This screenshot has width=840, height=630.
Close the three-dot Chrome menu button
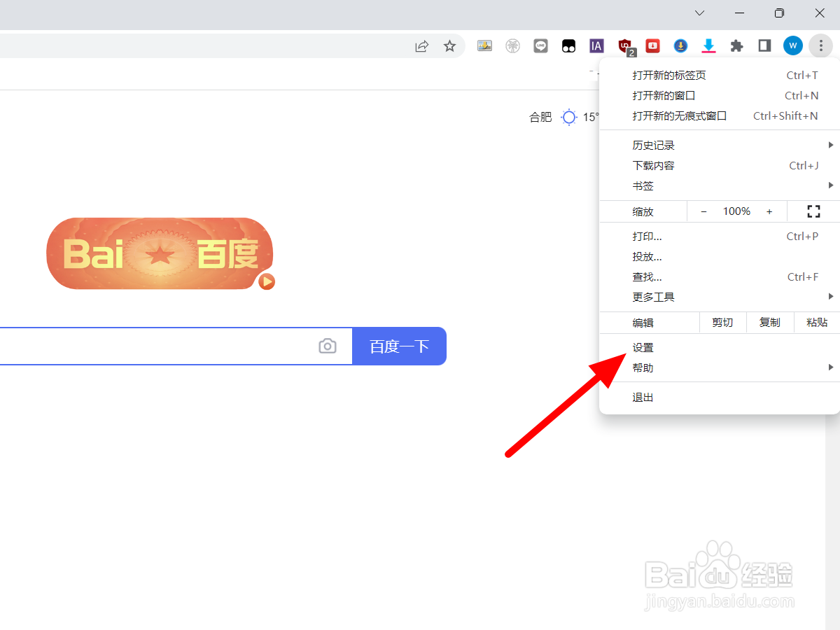tap(820, 46)
